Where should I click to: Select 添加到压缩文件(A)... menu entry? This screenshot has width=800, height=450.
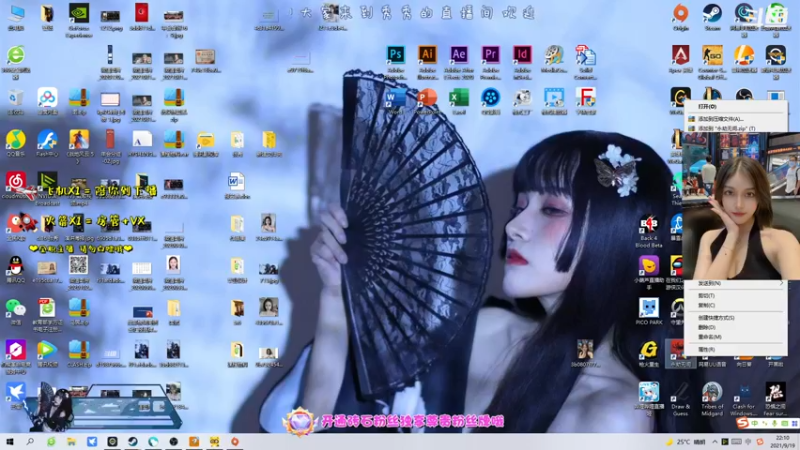721,119
